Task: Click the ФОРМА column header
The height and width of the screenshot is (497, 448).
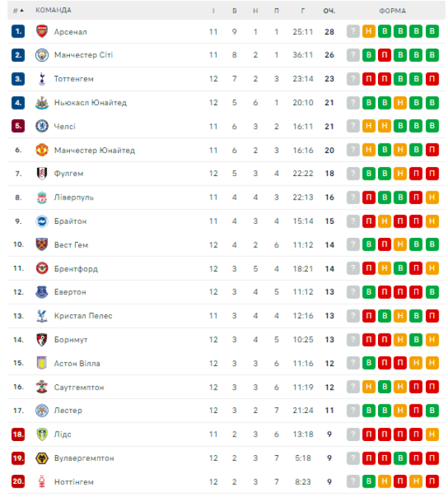Action: [x=392, y=10]
